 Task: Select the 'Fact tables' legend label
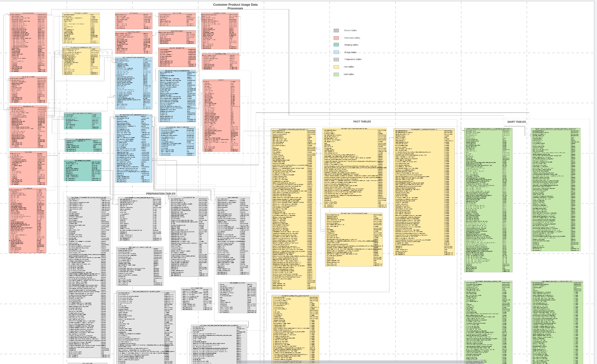click(349, 67)
